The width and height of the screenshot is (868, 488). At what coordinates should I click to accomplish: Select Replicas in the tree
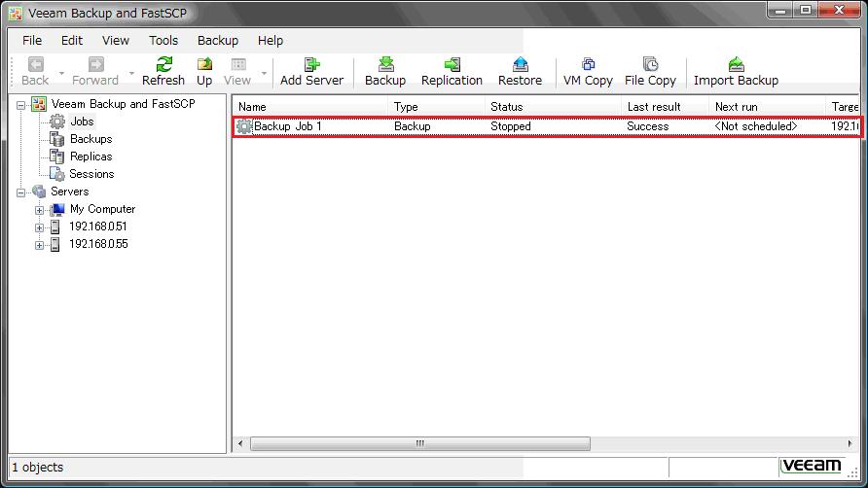90,157
